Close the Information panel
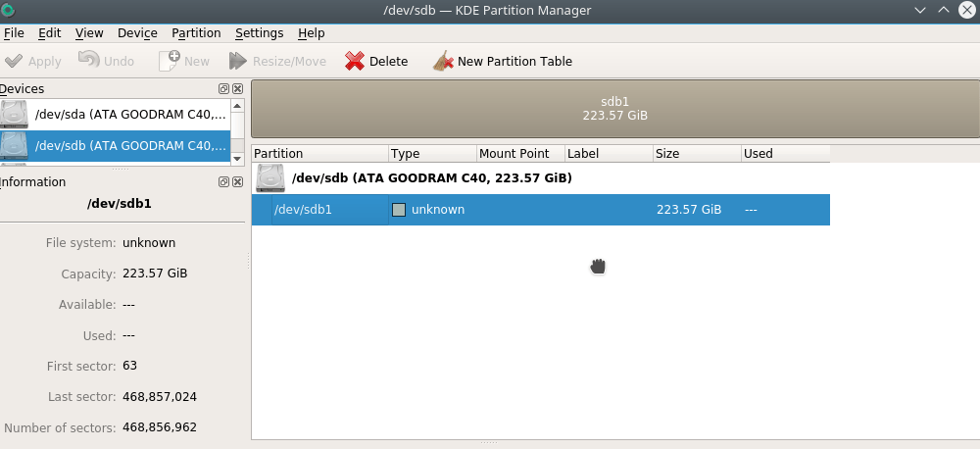The height and width of the screenshot is (449, 980). 237,182
